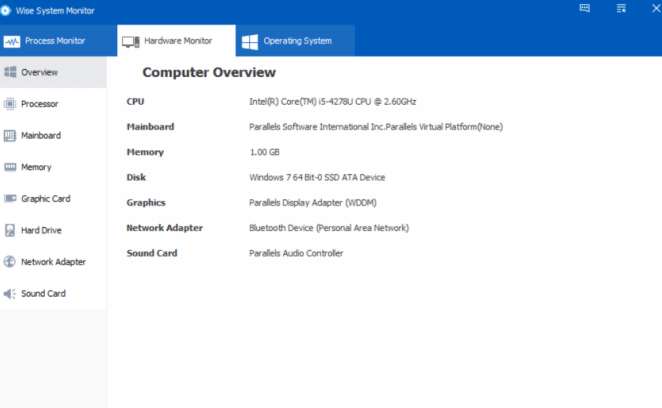Click the Computer Overview heading
This screenshot has width=662, height=408.
coord(209,72)
